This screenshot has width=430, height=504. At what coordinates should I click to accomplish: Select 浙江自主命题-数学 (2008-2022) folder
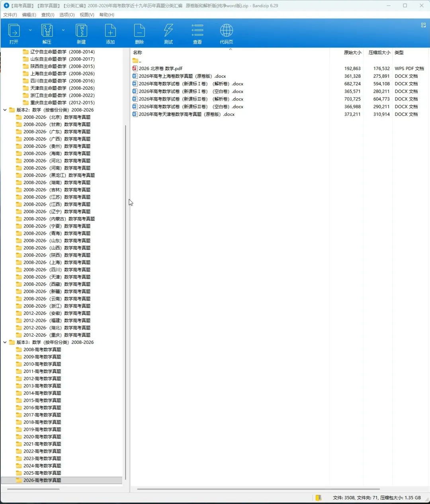(63, 95)
